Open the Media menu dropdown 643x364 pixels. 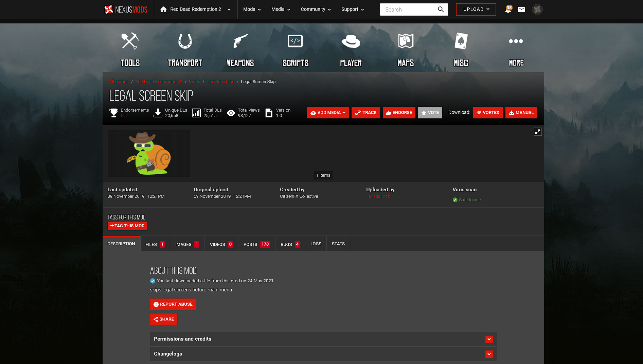281,9
